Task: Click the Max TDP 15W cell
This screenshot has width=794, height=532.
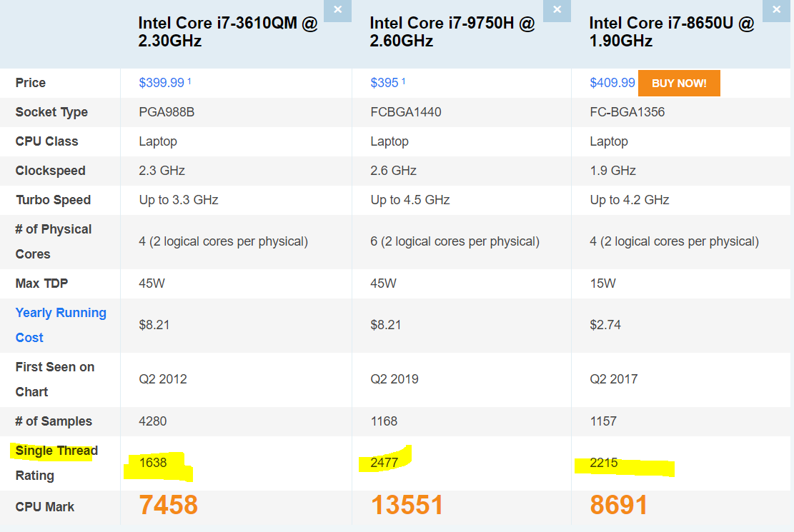Action: (x=602, y=283)
